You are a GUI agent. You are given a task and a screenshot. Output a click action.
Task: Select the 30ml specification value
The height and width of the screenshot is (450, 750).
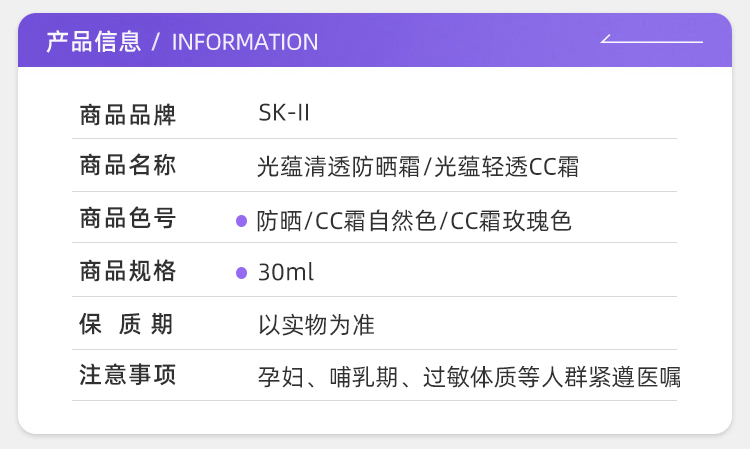point(286,272)
